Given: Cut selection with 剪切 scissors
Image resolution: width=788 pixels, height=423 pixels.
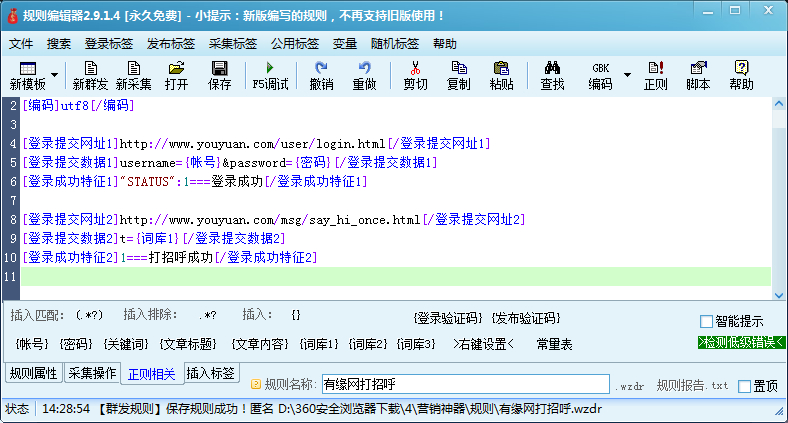Looking at the screenshot, I should [415, 68].
